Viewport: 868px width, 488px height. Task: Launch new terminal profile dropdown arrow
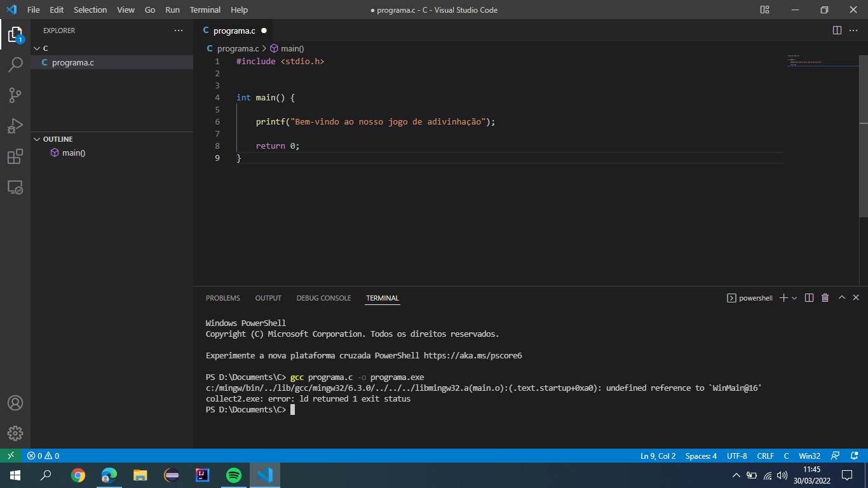point(794,297)
